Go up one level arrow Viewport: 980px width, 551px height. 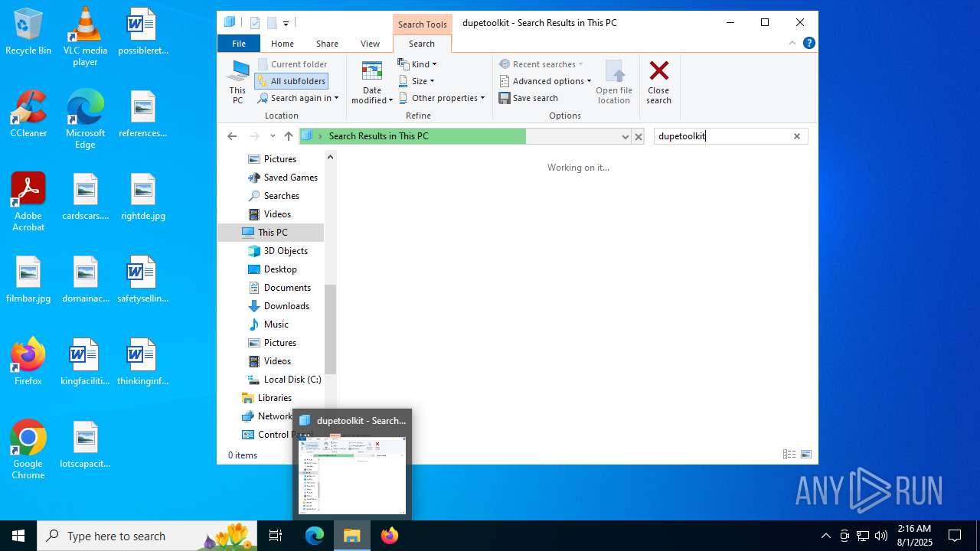289,136
